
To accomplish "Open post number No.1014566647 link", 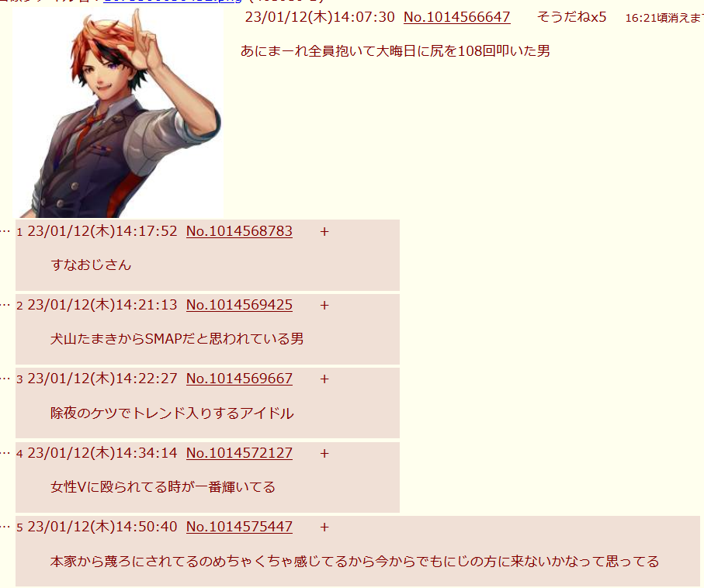I will pyautogui.click(x=456, y=17).
